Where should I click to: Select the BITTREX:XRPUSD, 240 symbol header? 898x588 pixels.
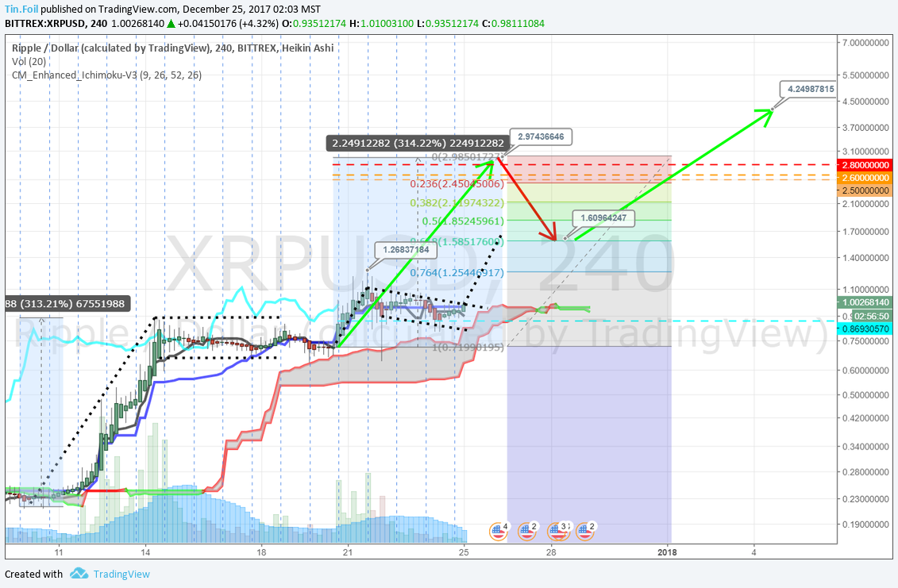pyautogui.click(x=56, y=24)
